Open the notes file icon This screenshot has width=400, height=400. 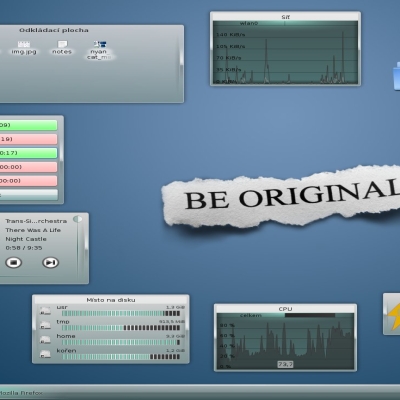point(62,48)
